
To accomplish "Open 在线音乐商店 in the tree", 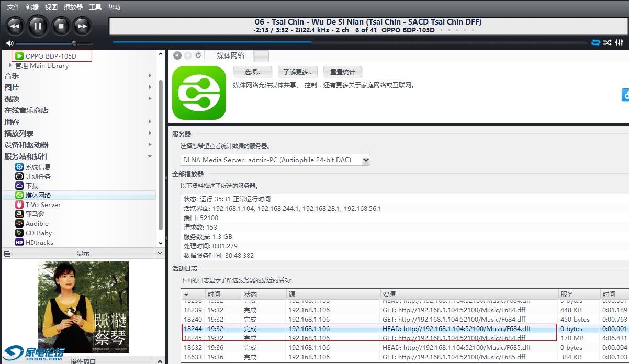I will [x=26, y=110].
